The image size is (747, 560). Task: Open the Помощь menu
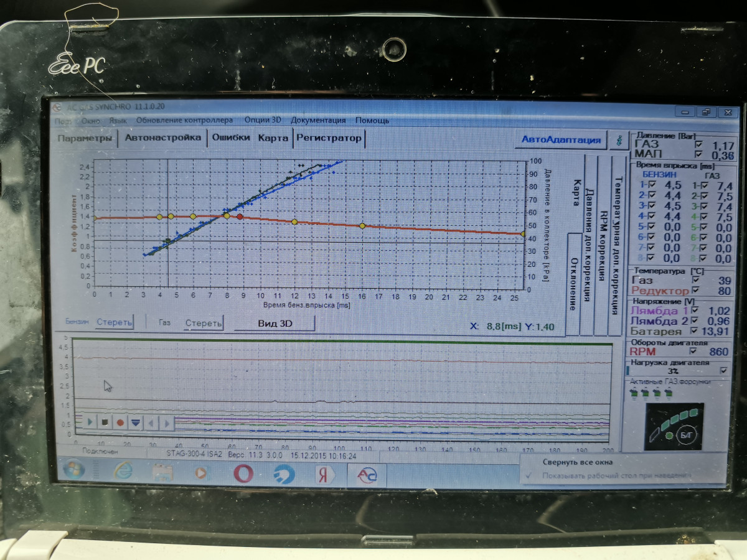pyautogui.click(x=372, y=121)
